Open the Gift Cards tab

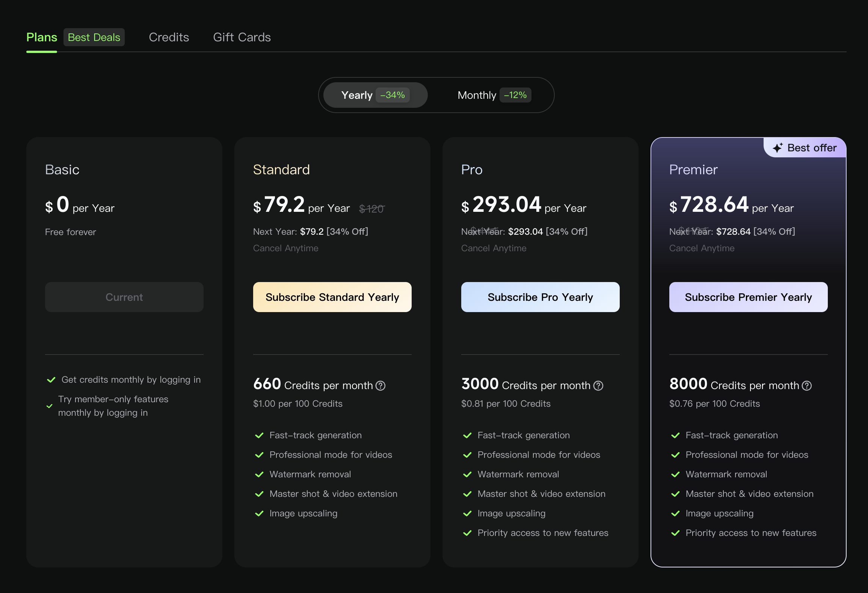[242, 37]
